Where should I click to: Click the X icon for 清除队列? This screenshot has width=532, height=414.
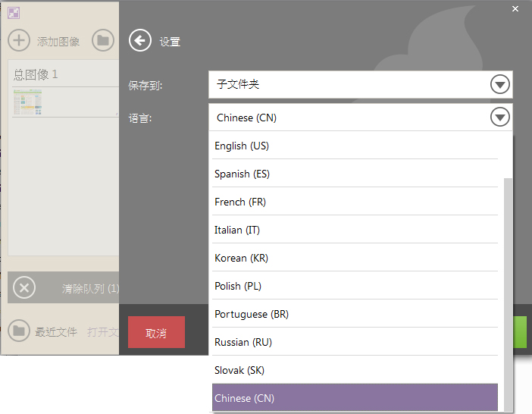click(x=24, y=288)
